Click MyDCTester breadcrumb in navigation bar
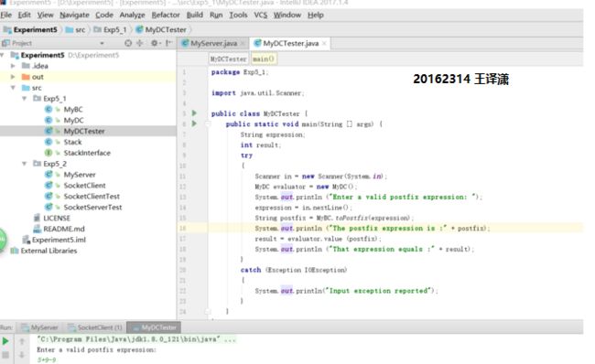 pyautogui.click(x=161, y=29)
